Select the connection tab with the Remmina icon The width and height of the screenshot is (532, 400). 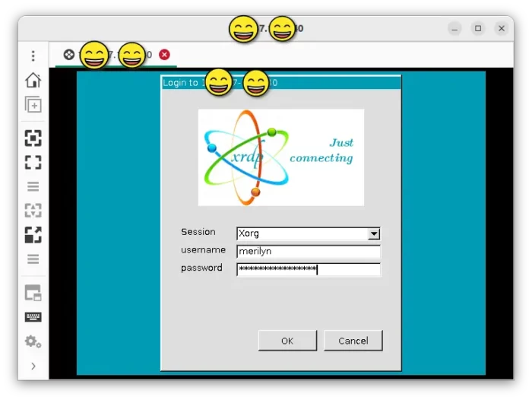click(x=116, y=55)
